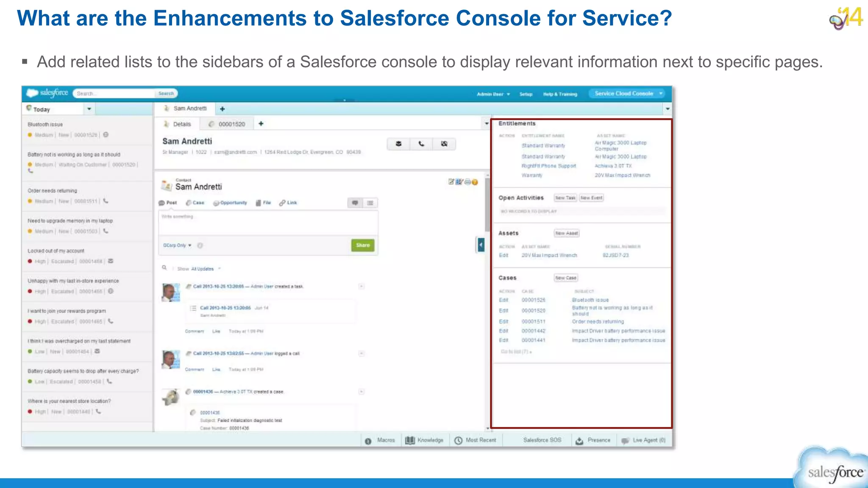The width and height of the screenshot is (868, 488).
Task: Select the File publisher action
Action: [x=263, y=203]
